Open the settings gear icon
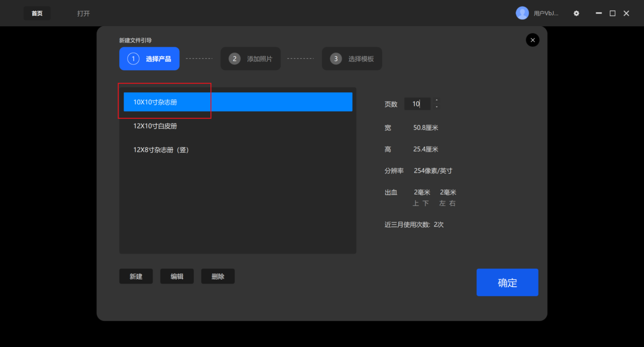 [x=576, y=13]
